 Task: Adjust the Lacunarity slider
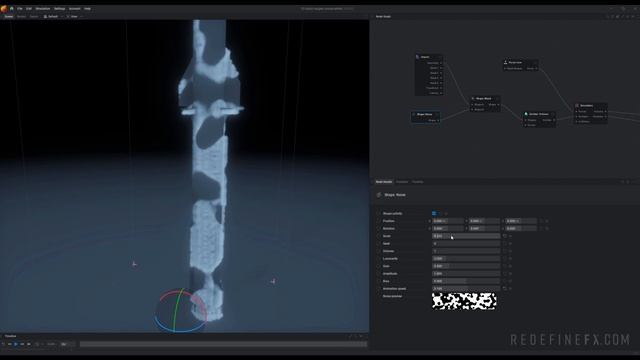tap(466, 258)
